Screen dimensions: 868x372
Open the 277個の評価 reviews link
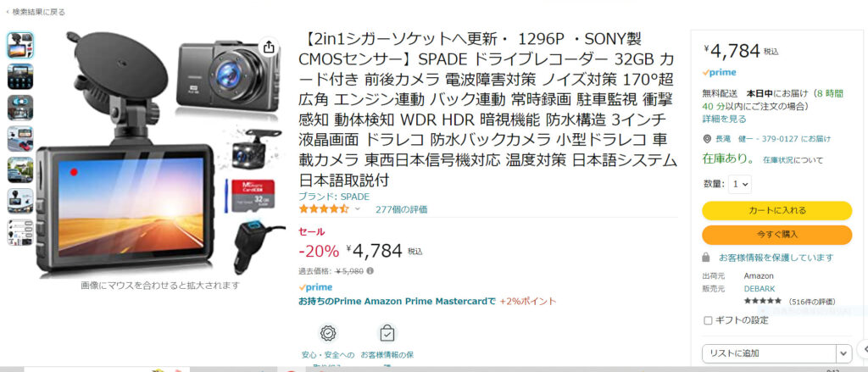click(x=401, y=209)
